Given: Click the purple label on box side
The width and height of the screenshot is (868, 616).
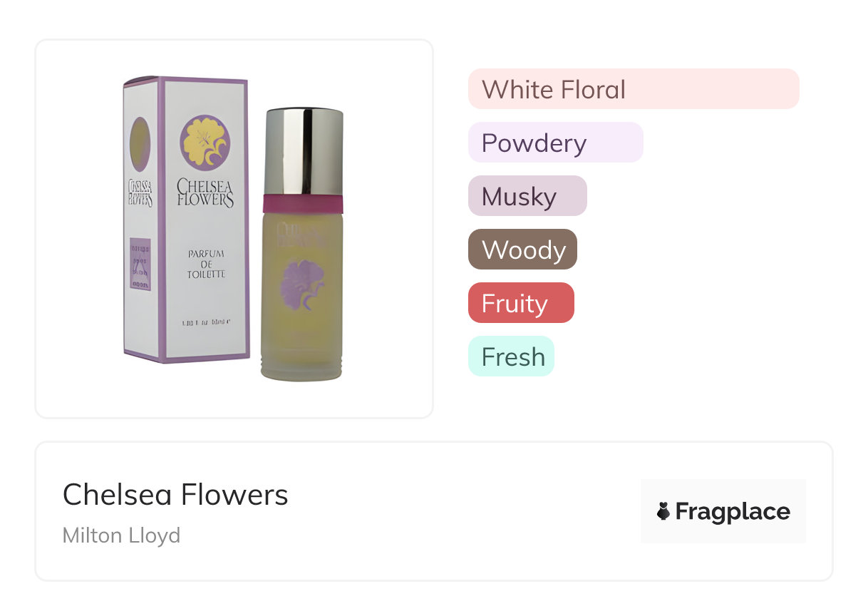Looking at the screenshot, I should pos(140,264).
